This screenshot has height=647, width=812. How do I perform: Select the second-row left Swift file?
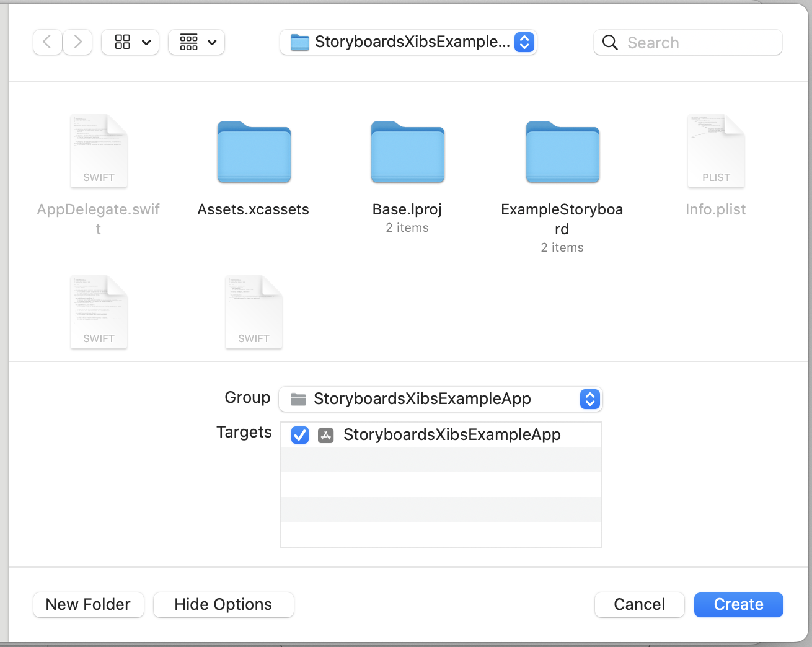[x=99, y=312]
